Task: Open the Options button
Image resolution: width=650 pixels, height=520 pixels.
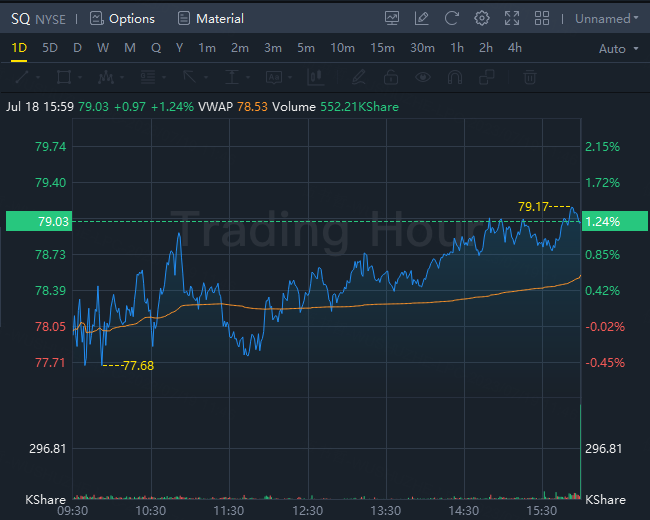Action: click(x=122, y=18)
